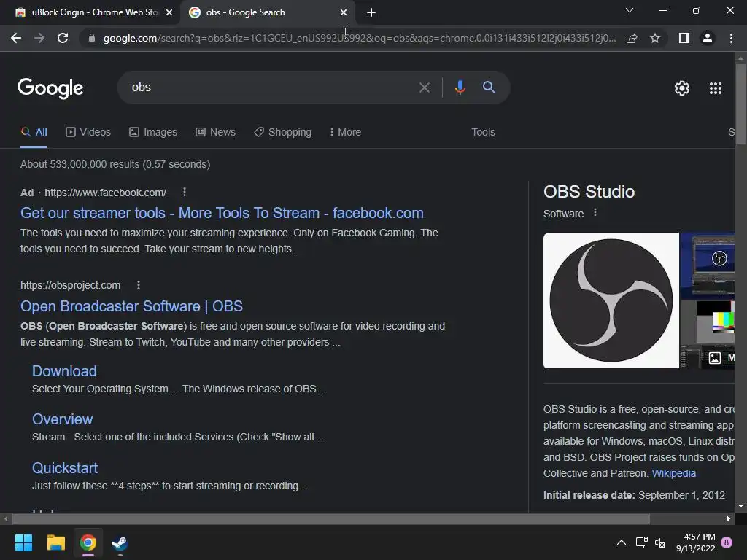747x560 pixels.
Task: Bookmark this page with star icon
Action: pyautogui.click(x=655, y=38)
